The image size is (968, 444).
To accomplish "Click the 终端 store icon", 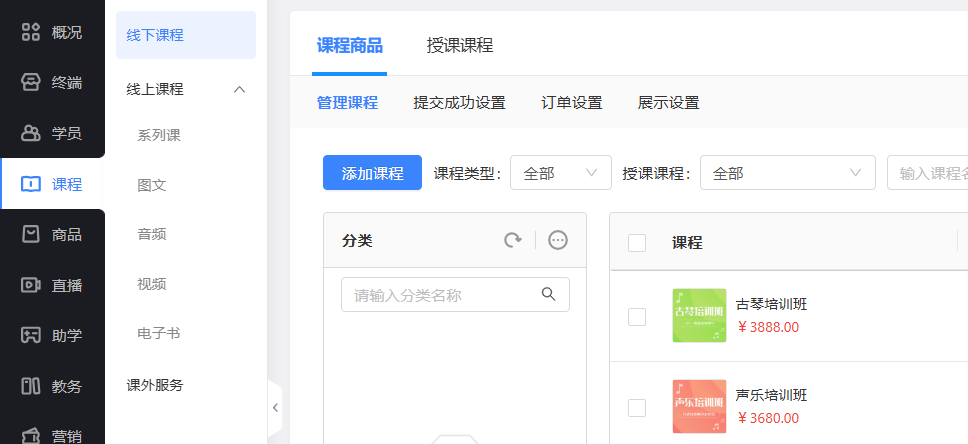I will click(x=31, y=83).
